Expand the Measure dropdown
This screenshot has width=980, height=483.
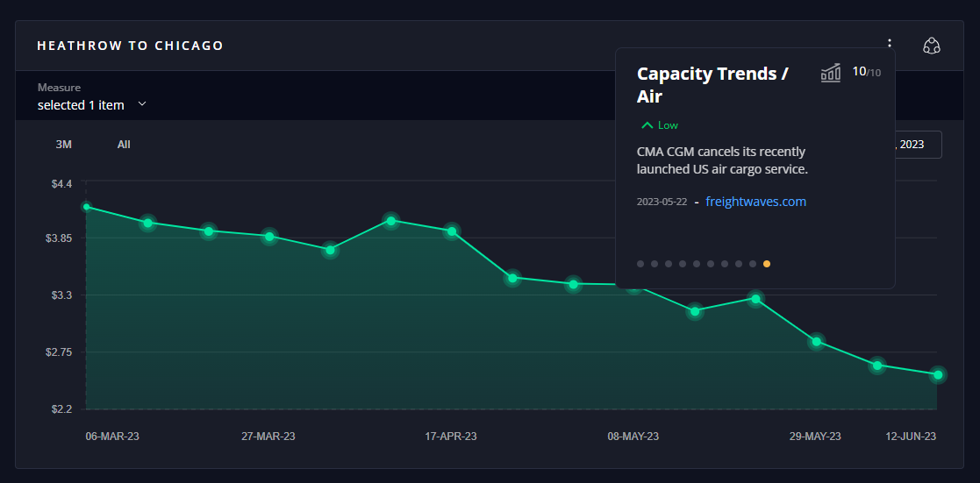pyautogui.click(x=91, y=104)
